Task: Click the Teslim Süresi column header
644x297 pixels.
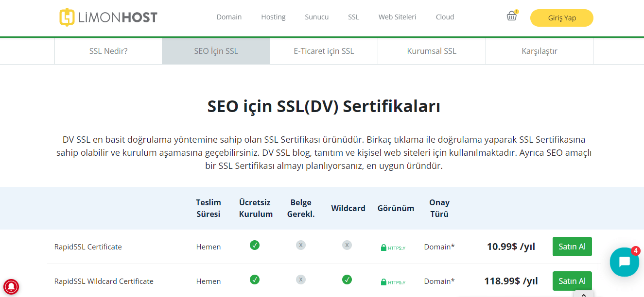Action: (209, 208)
